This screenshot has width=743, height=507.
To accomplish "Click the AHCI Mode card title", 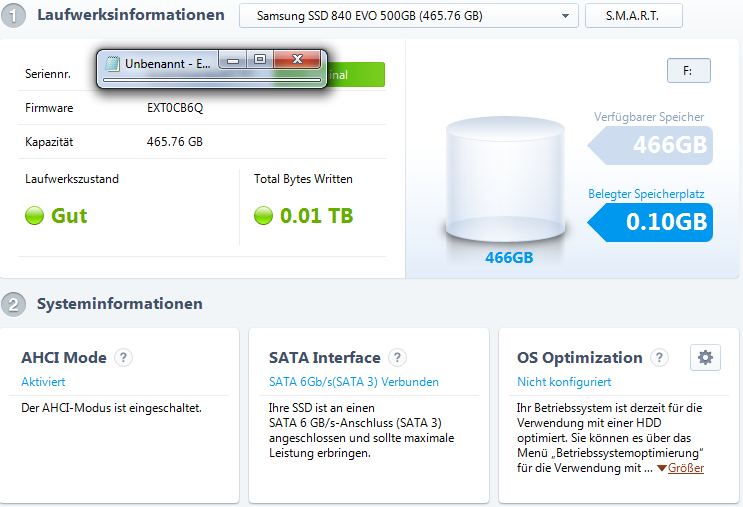I will pos(64,357).
